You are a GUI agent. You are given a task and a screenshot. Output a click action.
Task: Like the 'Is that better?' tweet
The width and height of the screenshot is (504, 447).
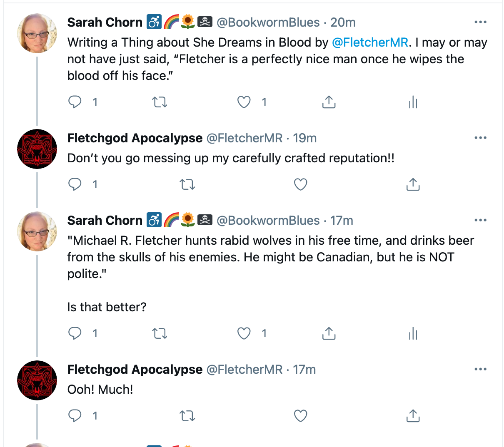pyautogui.click(x=244, y=333)
